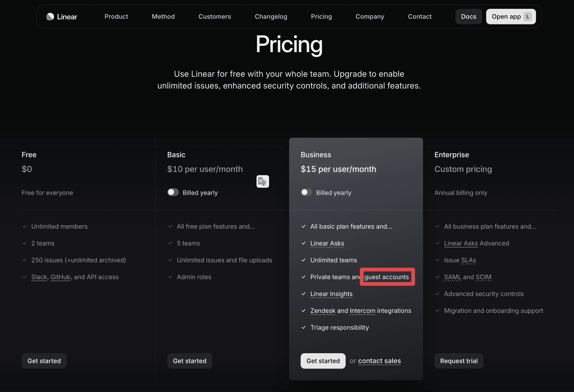Screen dimensions: 574x392
Task: Request a trial of the Enterprise plan
Action: click(459, 361)
